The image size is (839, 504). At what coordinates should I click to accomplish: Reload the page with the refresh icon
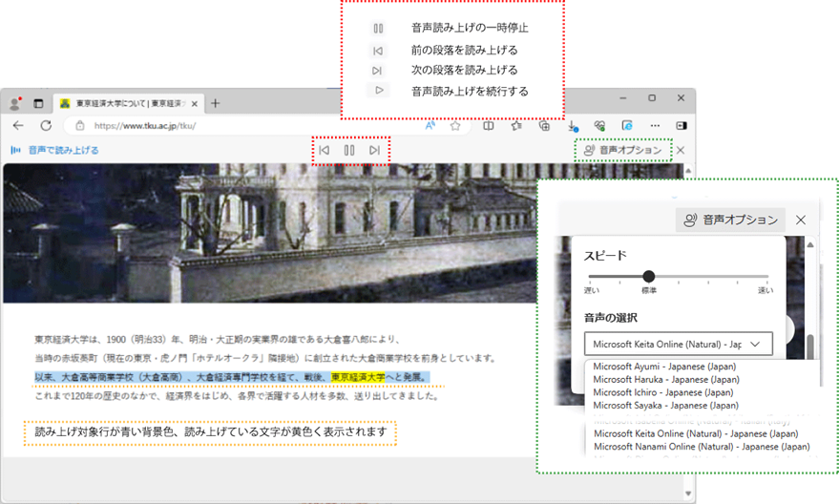tap(46, 126)
